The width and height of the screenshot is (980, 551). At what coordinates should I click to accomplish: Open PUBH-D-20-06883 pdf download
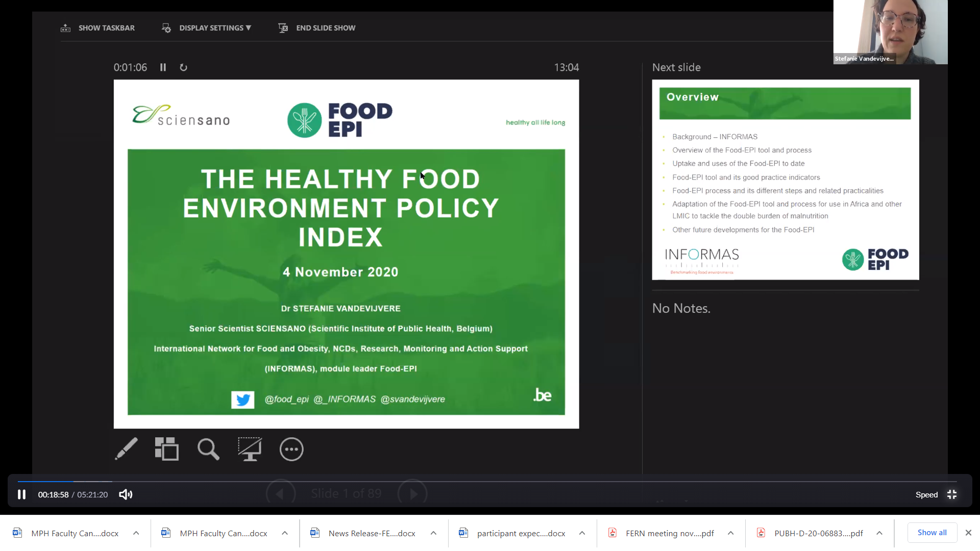[819, 533]
